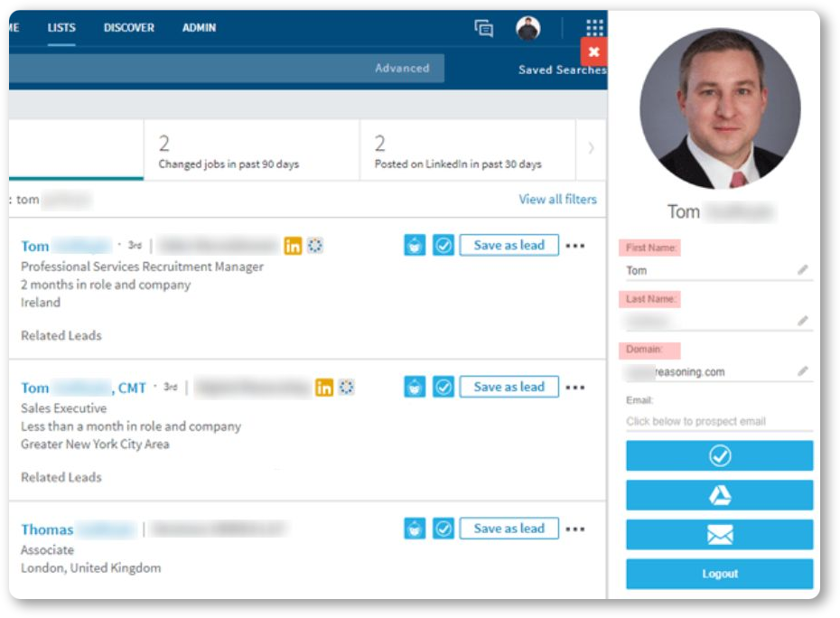This screenshot has width=840, height=618.
Task: Open the messaging icon in top bar
Action: coord(484,28)
